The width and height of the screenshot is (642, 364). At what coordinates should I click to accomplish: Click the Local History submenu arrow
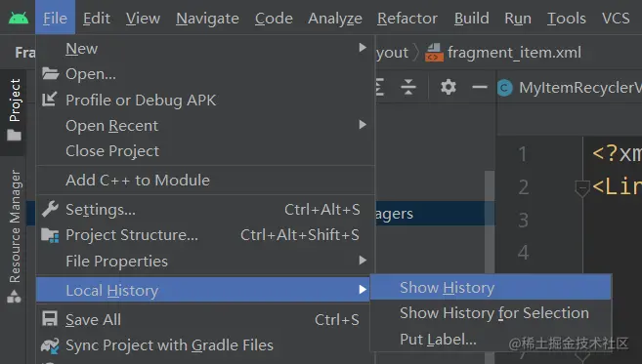[363, 290]
